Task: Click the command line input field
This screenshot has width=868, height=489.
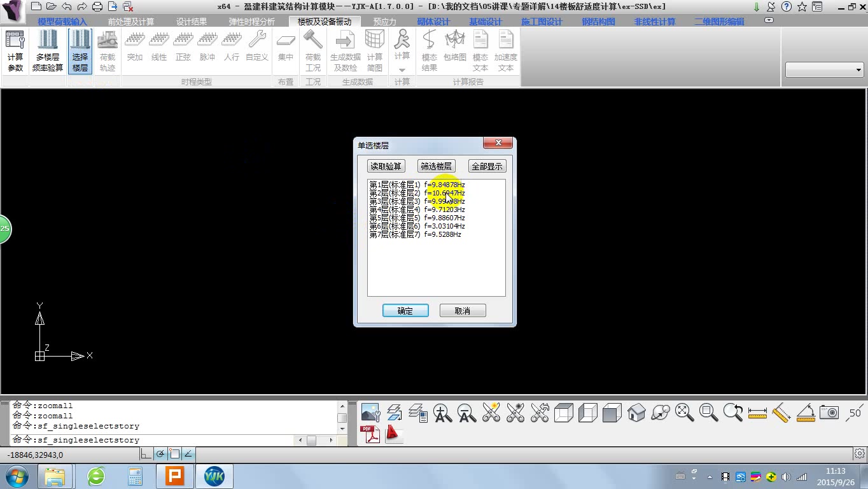Action: 153,440
